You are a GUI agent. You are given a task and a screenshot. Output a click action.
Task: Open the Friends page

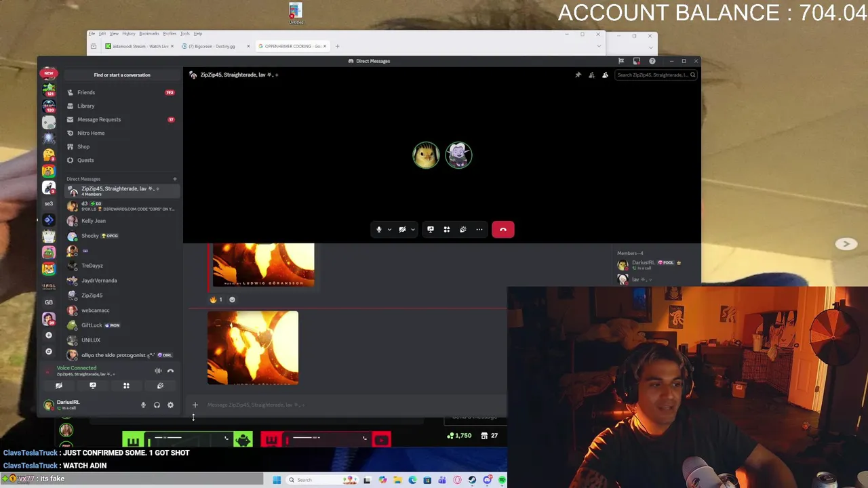click(x=121, y=92)
